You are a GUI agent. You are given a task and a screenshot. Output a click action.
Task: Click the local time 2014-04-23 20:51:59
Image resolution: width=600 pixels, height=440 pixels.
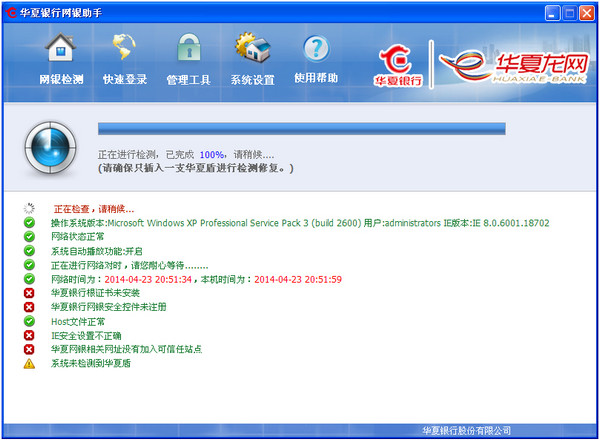click(298, 280)
